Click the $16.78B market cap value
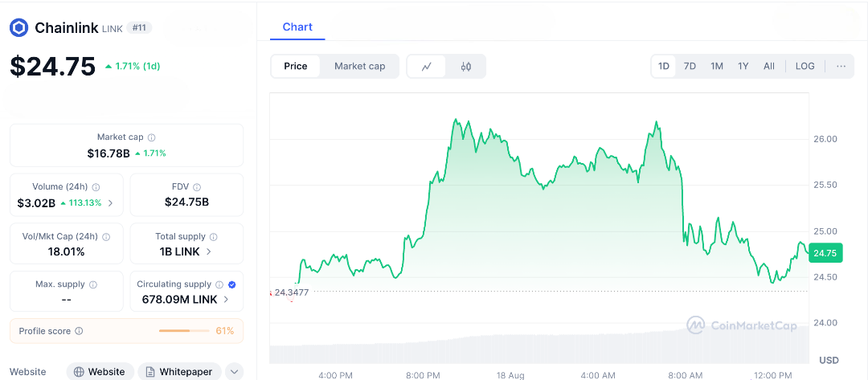This screenshot has width=868, height=380. click(x=108, y=153)
